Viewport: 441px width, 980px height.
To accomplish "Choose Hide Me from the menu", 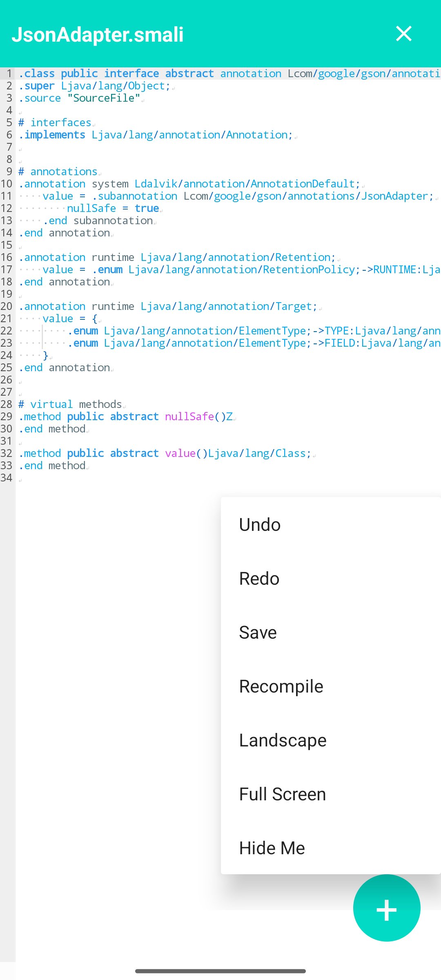I will point(272,848).
